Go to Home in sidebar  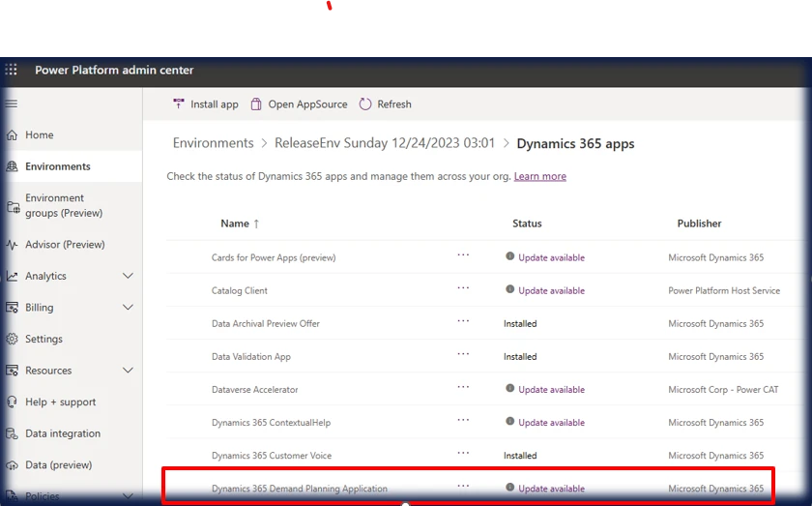40,134
